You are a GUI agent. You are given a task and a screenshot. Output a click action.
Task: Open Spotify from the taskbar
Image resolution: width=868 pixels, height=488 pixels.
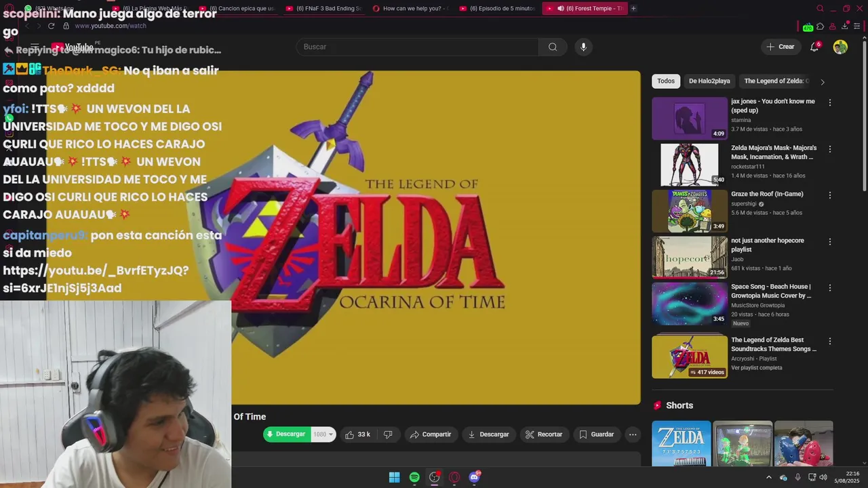point(414,477)
